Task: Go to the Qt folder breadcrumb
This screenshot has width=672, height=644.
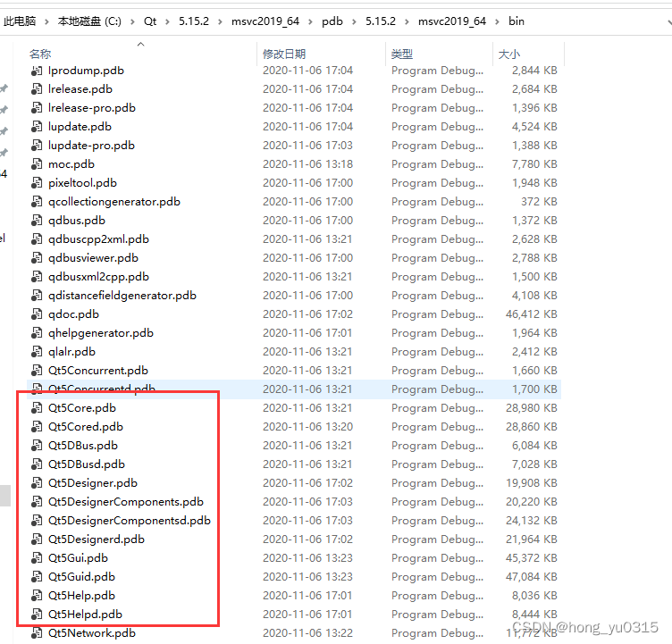Action: coord(150,21)
